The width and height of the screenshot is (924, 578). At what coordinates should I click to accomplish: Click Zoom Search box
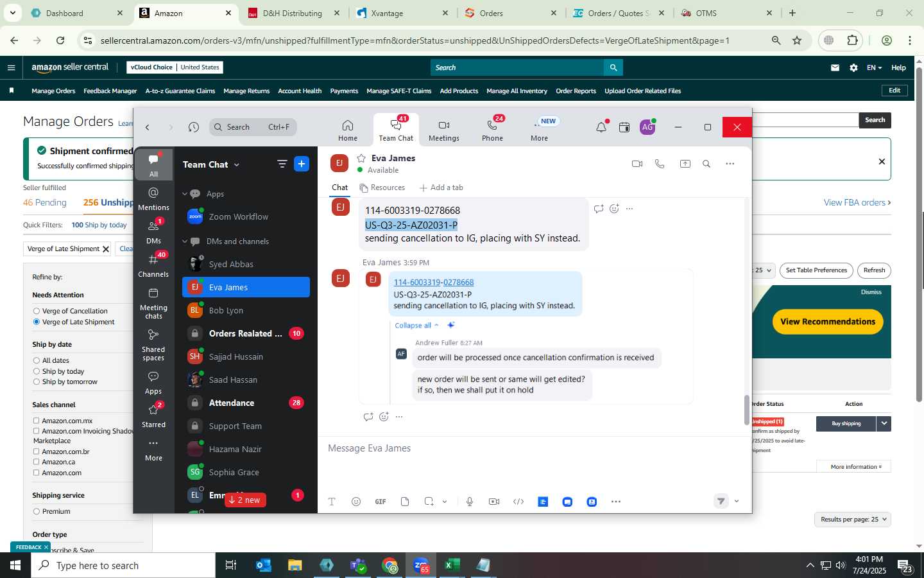pos(253,127)
